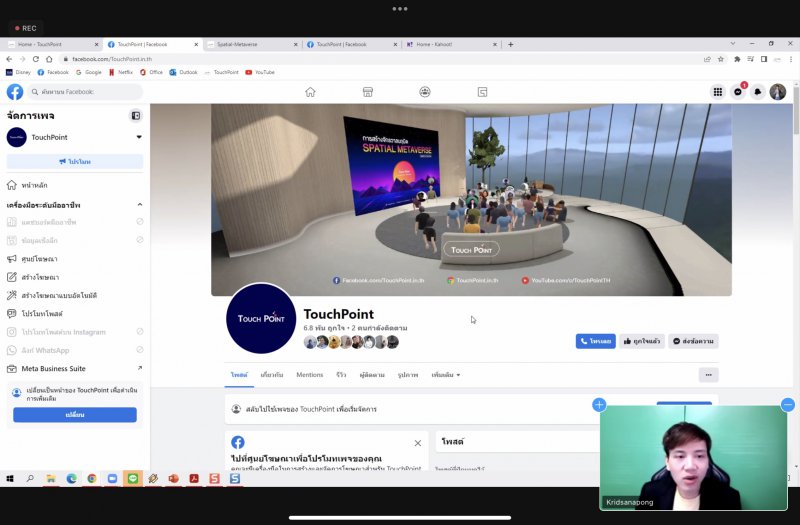Viewport: 800px width, 525px height.
Task: Click the Spatial Metaverse cover photo
Action: 471,200
